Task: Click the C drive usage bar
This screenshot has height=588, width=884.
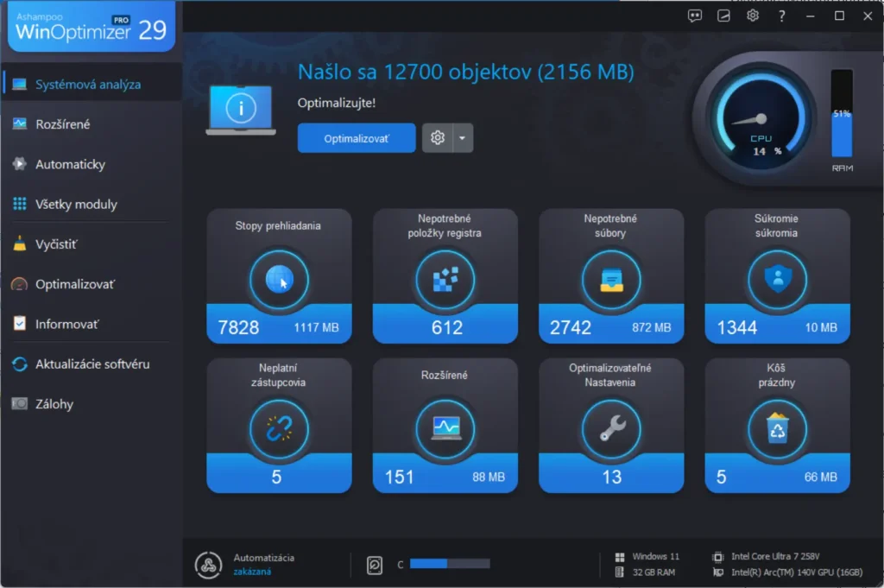Action: click(450, 564)
